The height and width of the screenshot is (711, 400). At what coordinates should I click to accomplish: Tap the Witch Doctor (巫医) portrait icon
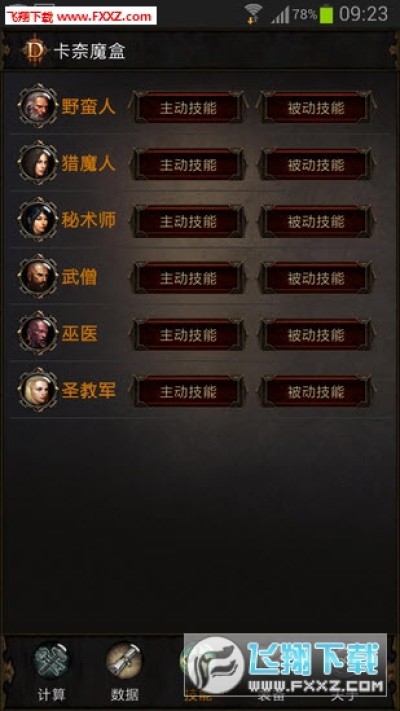38,333
